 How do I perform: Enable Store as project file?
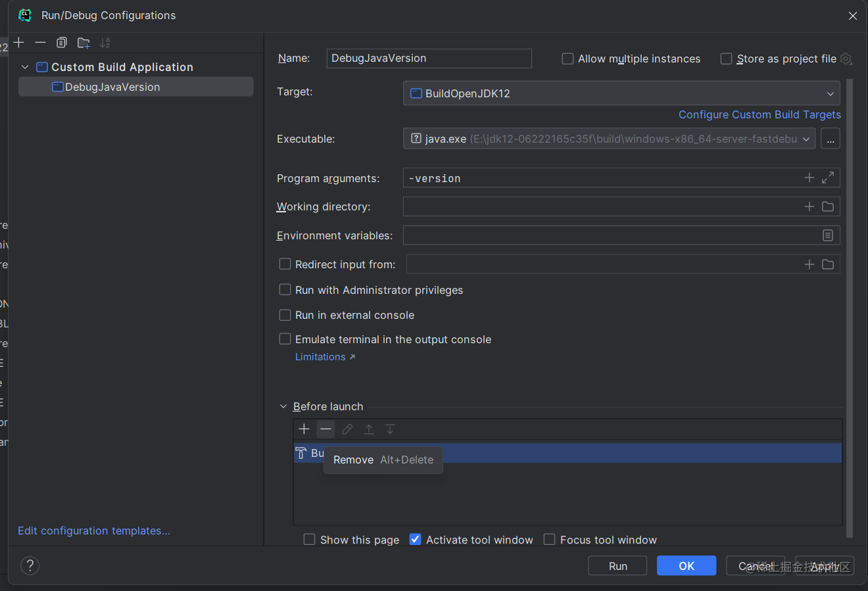pyautogui.click(x=726, y=59)
